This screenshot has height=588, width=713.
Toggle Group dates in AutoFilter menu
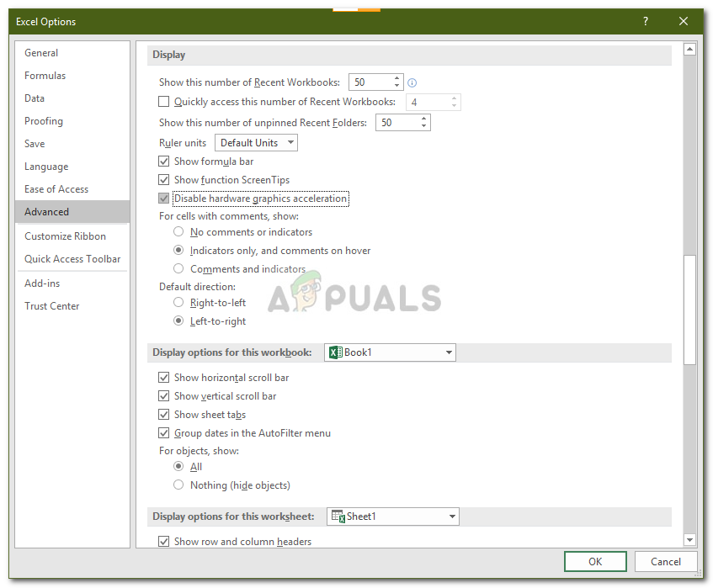tap(163, 433)
